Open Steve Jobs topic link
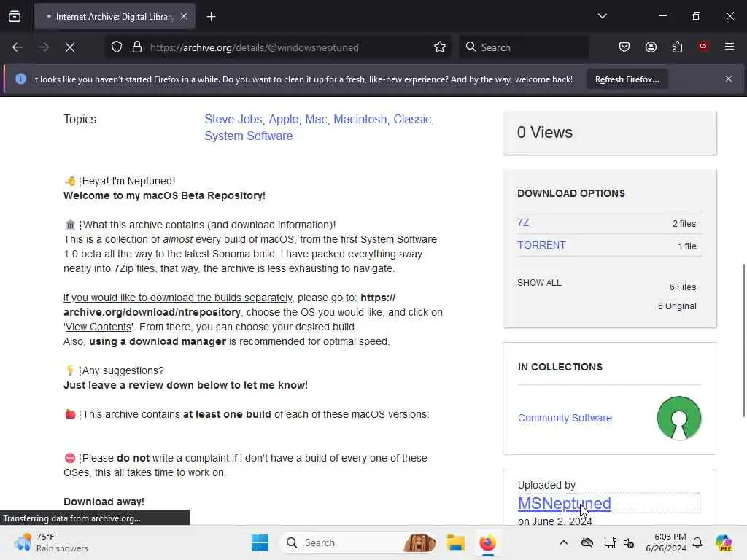 click(x=233, y=119)
